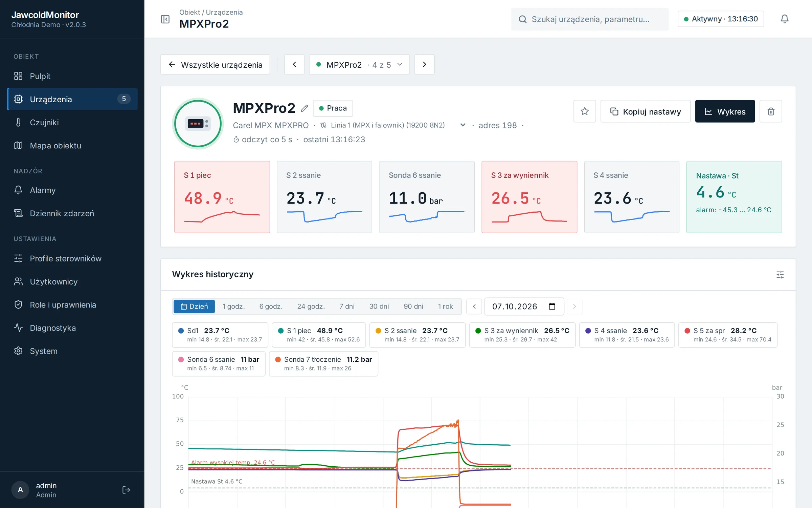Image resolution: width=812 pixels, height=508 pixels.
Task: Click device status avatar icon
Action: pos(198,124)
